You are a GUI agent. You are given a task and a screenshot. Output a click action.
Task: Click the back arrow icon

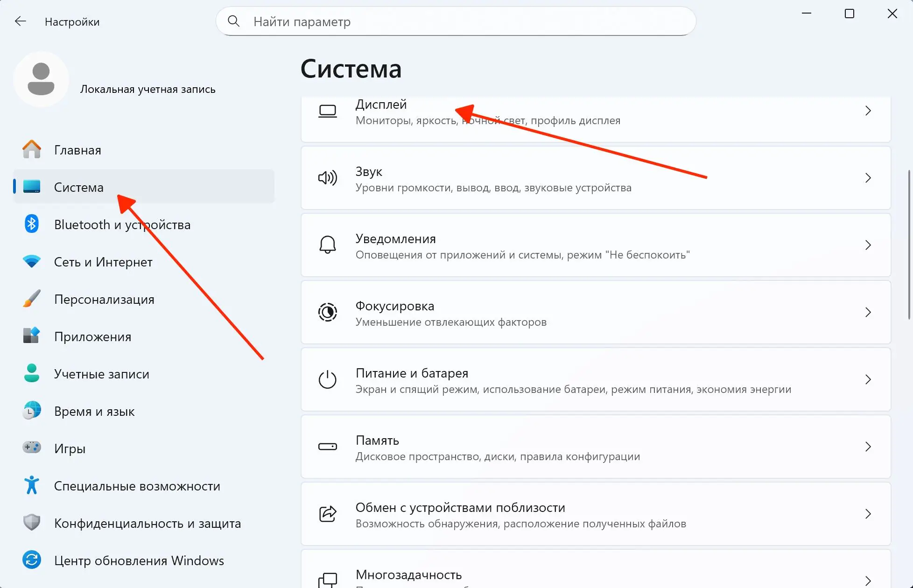click(20, 21)
